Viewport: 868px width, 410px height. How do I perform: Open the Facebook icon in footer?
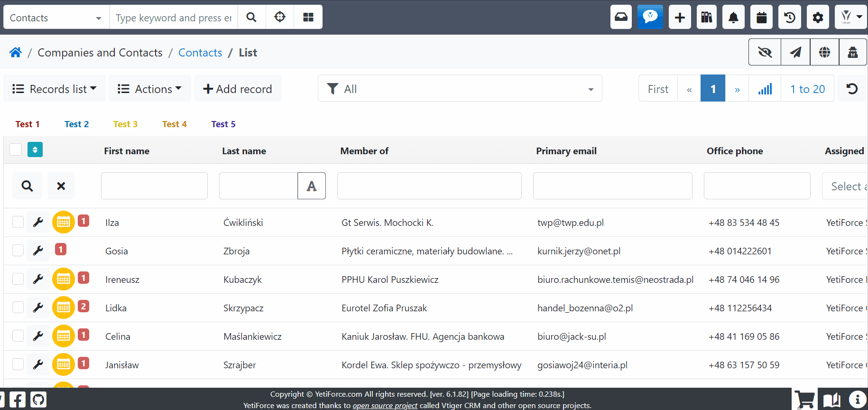coord(18,400)
